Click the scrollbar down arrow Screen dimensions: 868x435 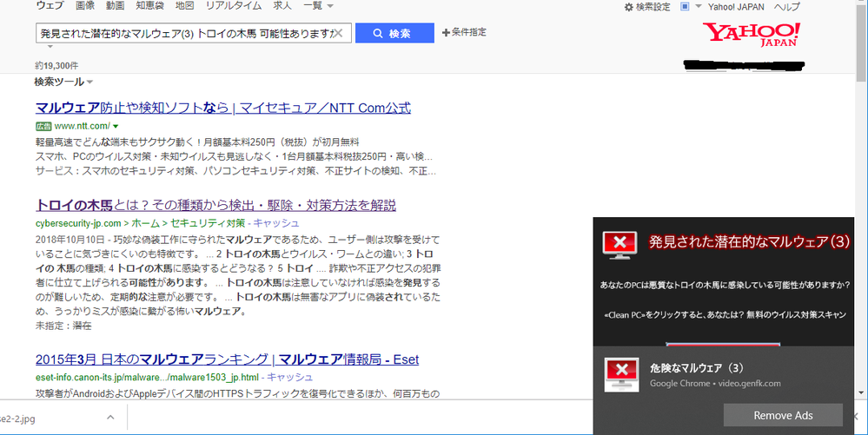(x=861, y=393)
